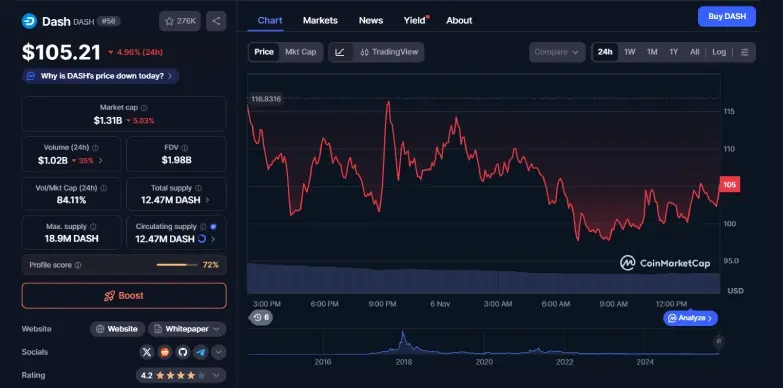The width and height of the screenshot is (783, 388).
Task: Open the Yield tab
Action: (x=415, y=20)
